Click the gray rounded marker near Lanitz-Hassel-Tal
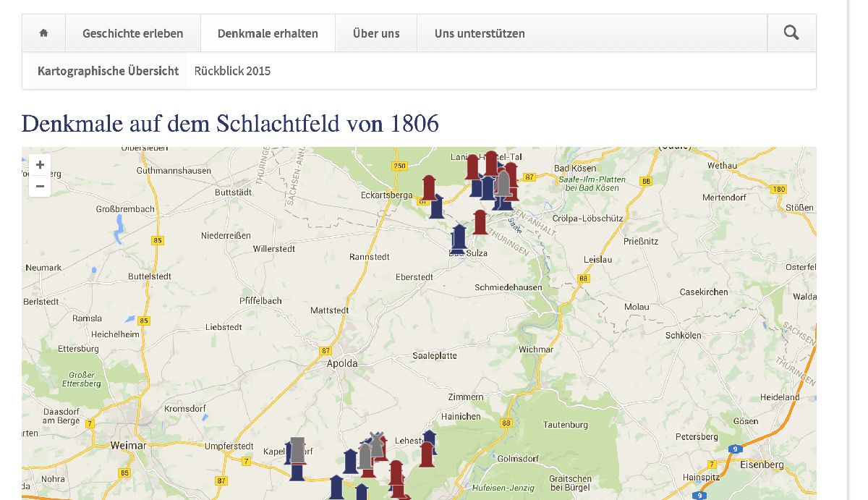 click(x=503, y=183)
